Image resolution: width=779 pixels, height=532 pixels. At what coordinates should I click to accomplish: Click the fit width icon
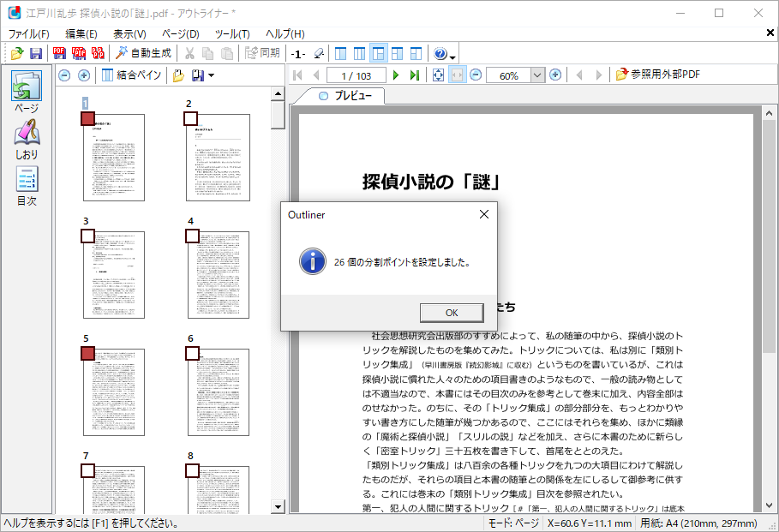coord(457,75)
